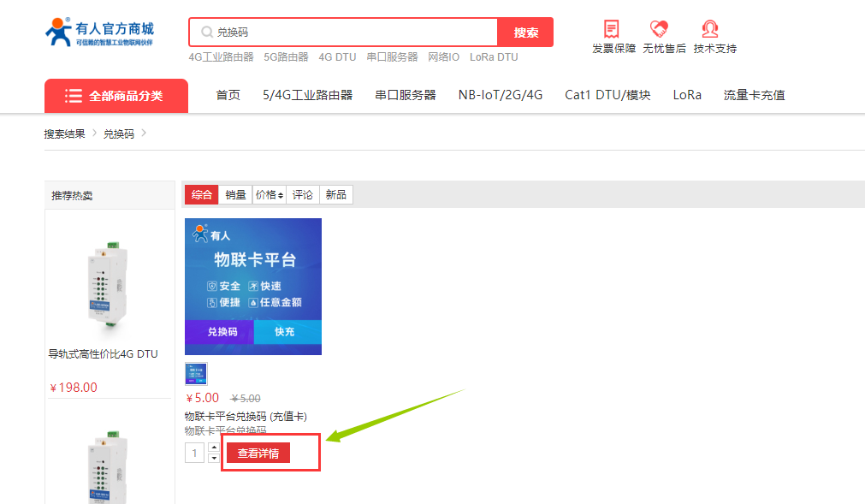Click the 串口服务器 hot keyword under search

coord(392,56)
